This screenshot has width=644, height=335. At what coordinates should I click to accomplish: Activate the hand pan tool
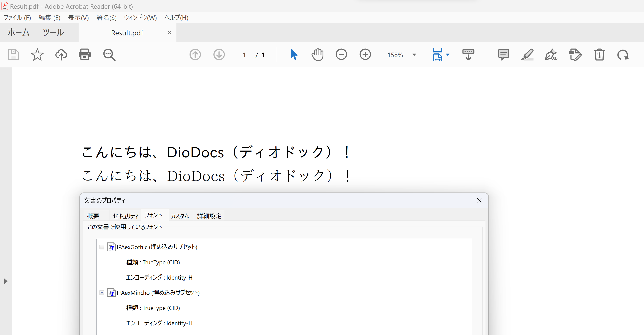(318, 55)
